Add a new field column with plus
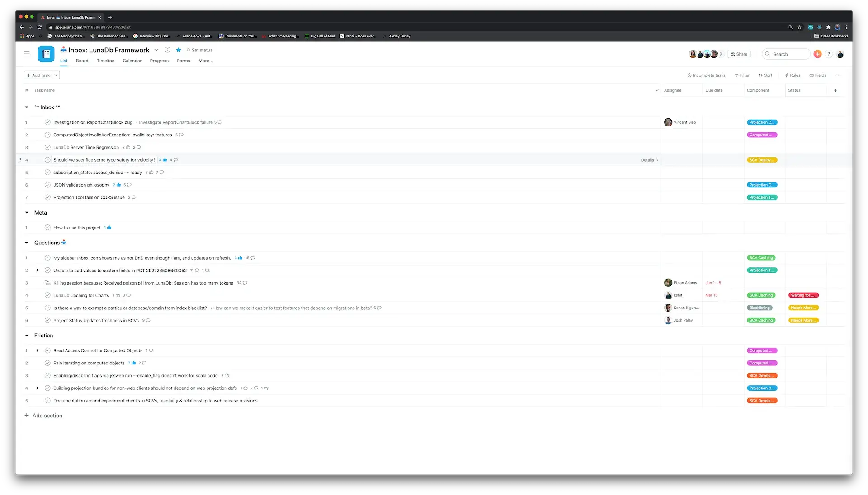Viewport: 868px width, 495px height. click(x=835, y=90)
